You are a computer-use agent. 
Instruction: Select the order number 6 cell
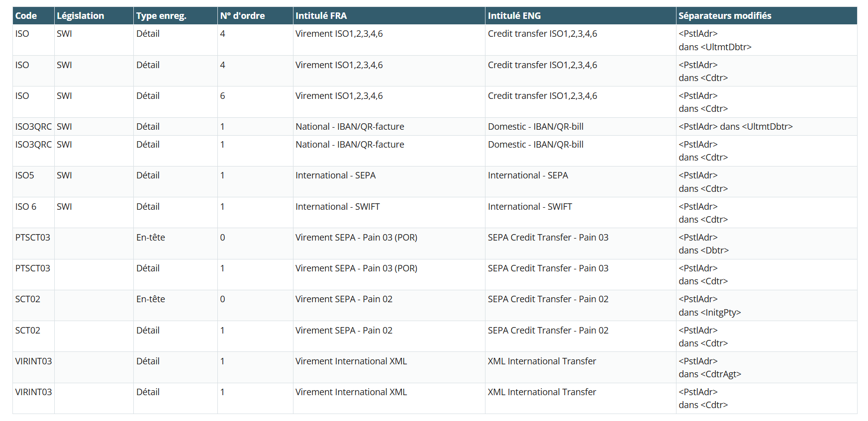click(223, 96)
